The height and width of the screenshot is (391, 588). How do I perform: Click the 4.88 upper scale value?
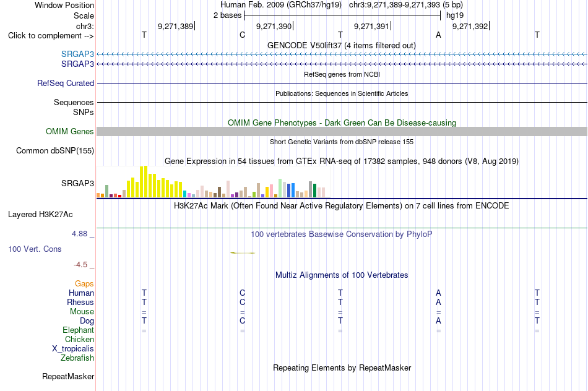click(x=79, y=234)
